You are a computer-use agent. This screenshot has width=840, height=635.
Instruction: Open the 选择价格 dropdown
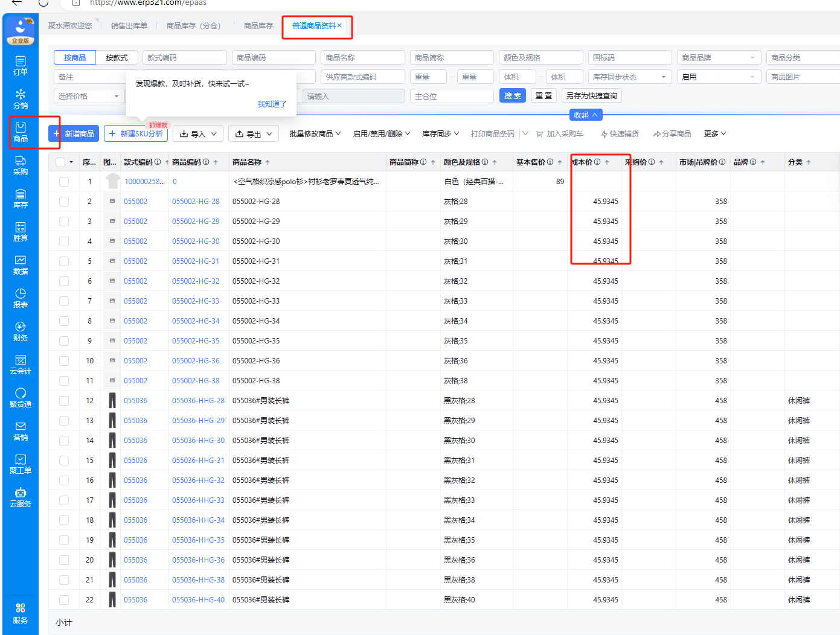coord(88,96)
